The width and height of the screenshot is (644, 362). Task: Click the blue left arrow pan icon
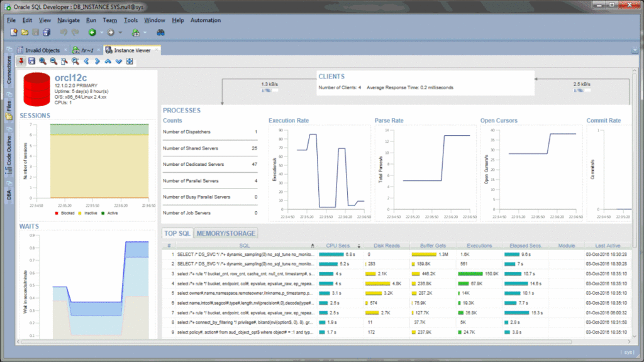pyautogui.click(x=86, y=61)
